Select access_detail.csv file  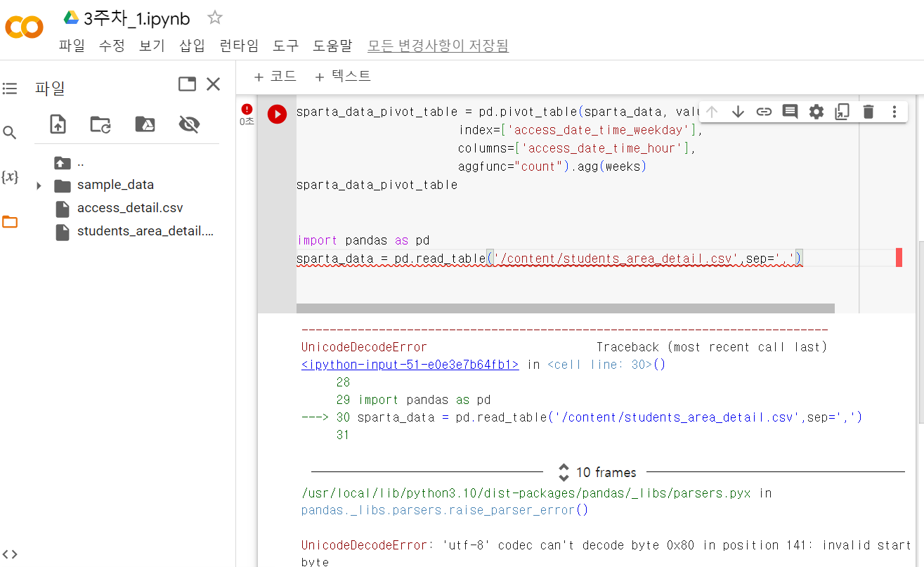point(130,208)
